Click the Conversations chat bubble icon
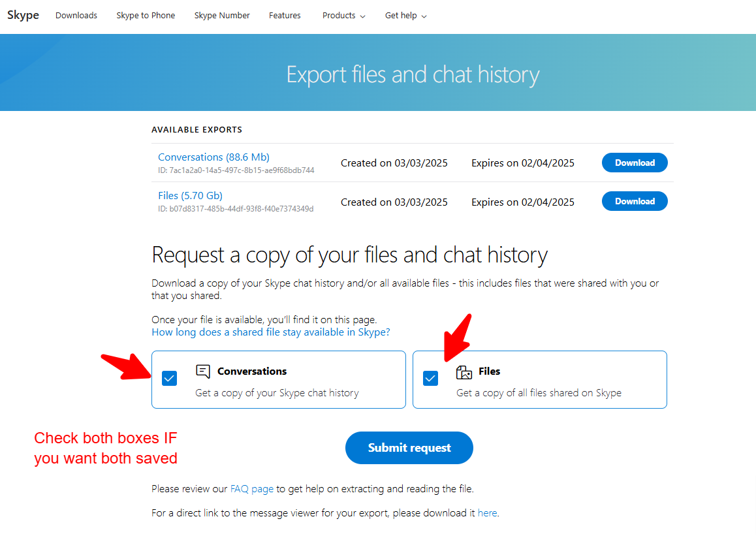 (203, 371)
